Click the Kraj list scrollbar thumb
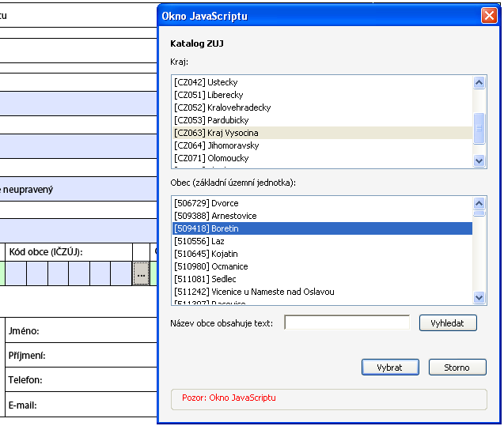Screen dimensions: 504x426 [x=479, y=128]
